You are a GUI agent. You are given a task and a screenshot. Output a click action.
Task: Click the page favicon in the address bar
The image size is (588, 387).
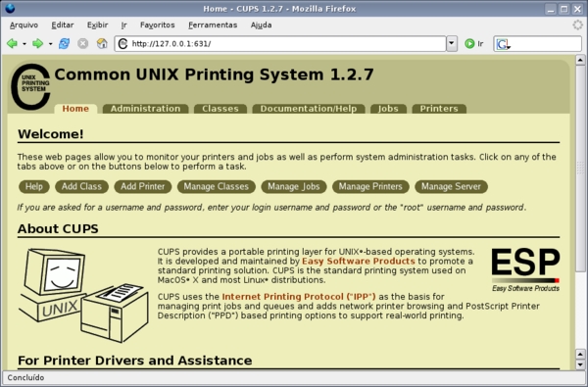(123, 44)
